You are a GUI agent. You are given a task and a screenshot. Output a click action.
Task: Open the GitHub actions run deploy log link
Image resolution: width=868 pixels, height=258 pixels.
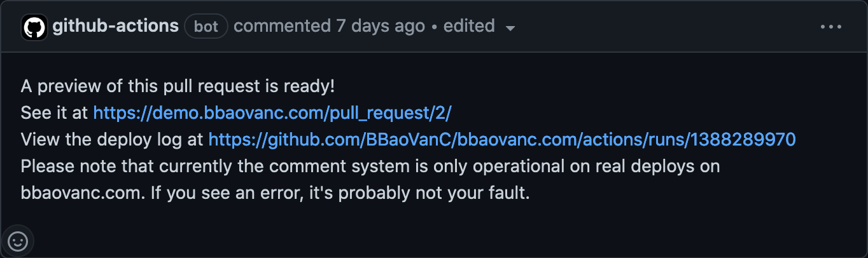click(x=502, y=139)
